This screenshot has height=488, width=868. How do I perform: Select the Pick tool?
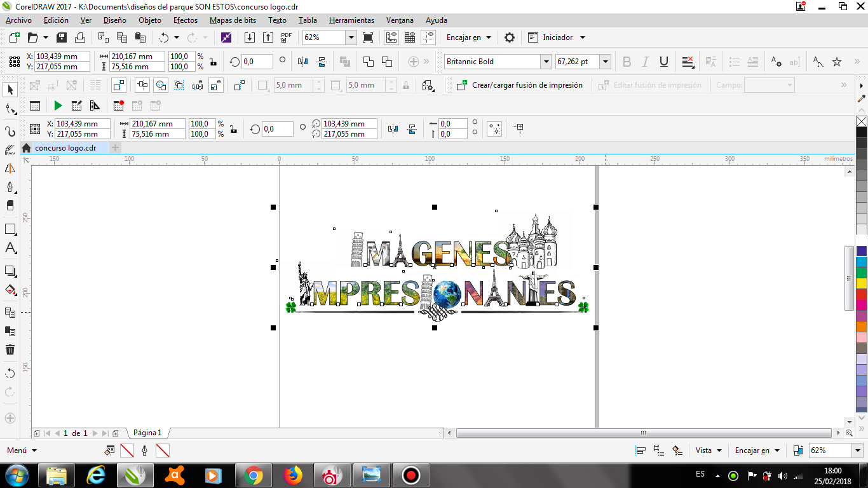10,90
